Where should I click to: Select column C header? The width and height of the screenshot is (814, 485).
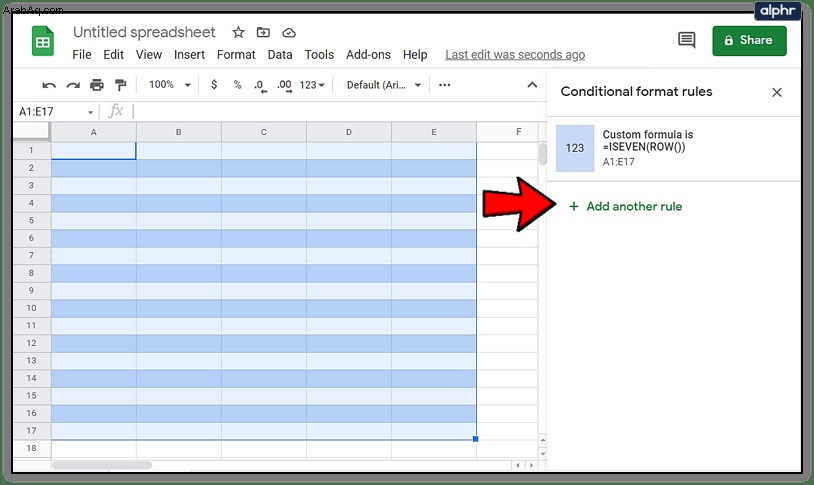click(x=264, y=132)
